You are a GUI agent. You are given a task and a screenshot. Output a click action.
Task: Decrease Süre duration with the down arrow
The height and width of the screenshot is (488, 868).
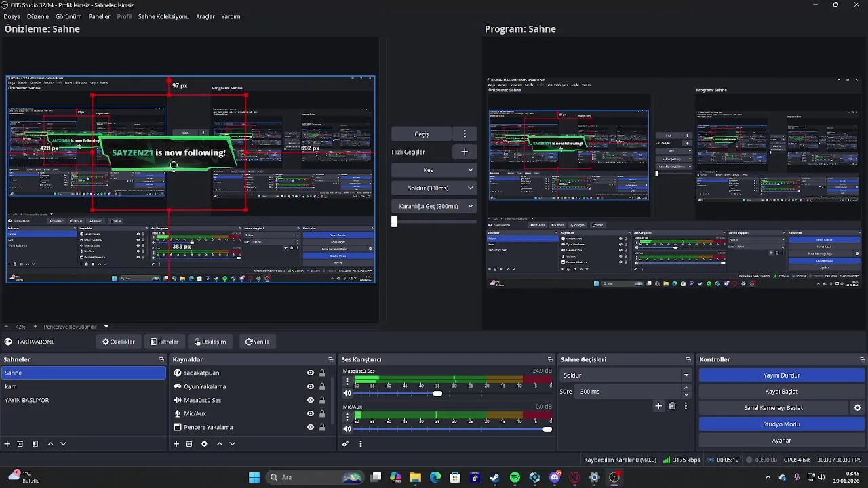click(686, 395)
